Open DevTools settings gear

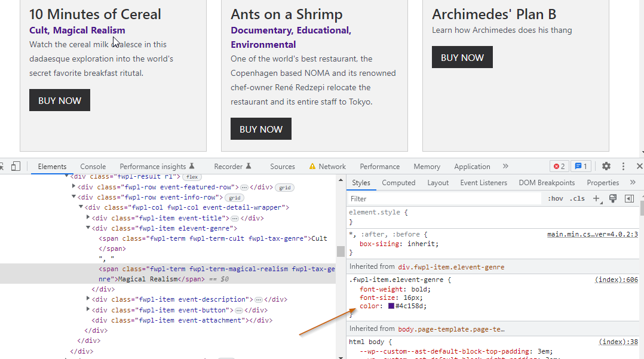point(606,166)
